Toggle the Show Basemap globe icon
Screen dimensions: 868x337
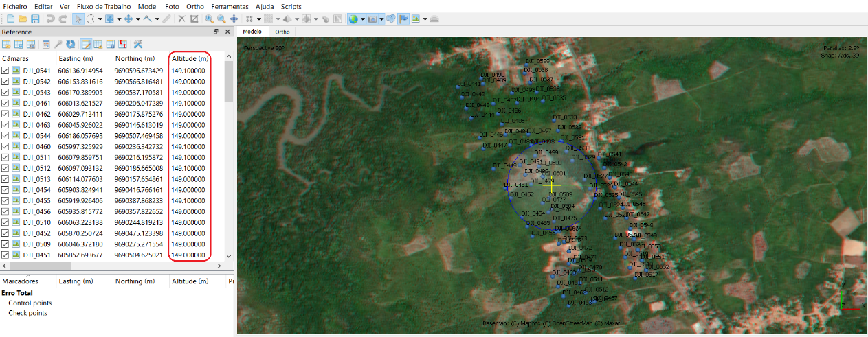353,19
